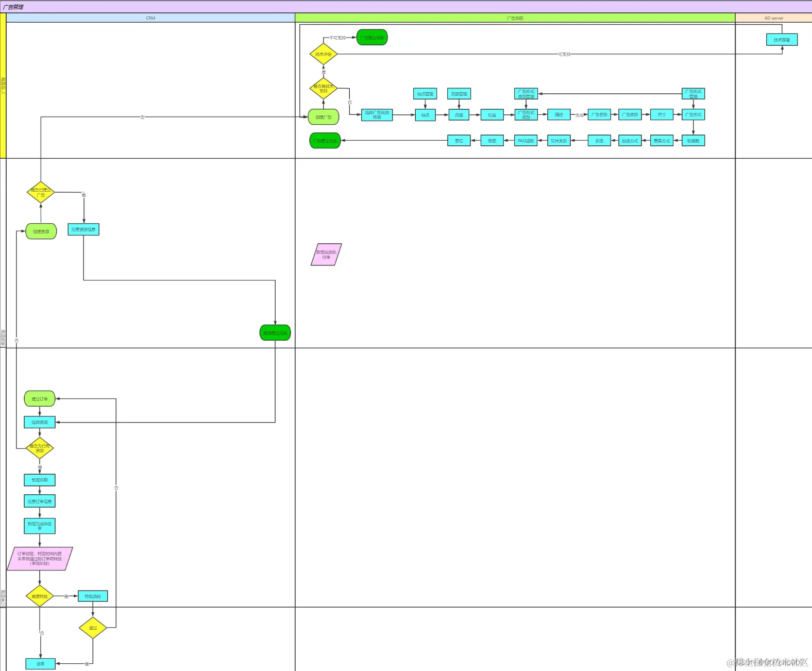Select the 页面 process box

[459, 115]
